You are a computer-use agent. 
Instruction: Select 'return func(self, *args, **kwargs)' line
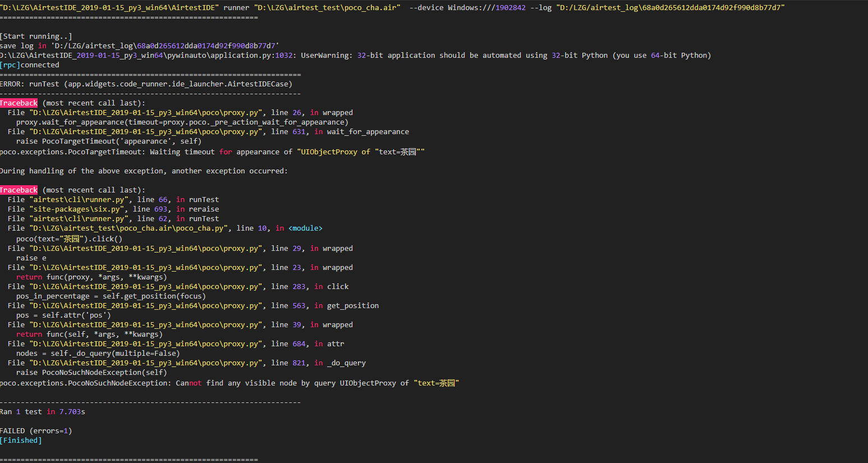point(89,334)
